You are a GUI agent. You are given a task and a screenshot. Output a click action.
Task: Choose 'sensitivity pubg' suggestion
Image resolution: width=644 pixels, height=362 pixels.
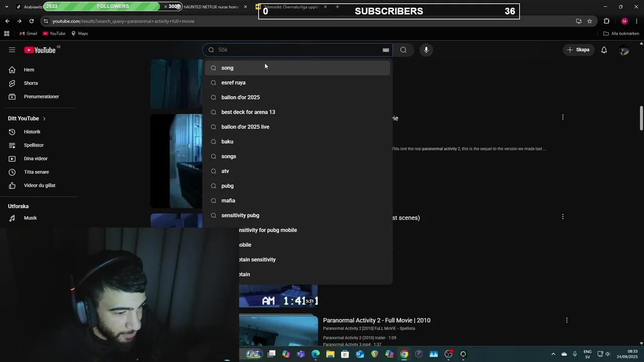tap(297, 215)
